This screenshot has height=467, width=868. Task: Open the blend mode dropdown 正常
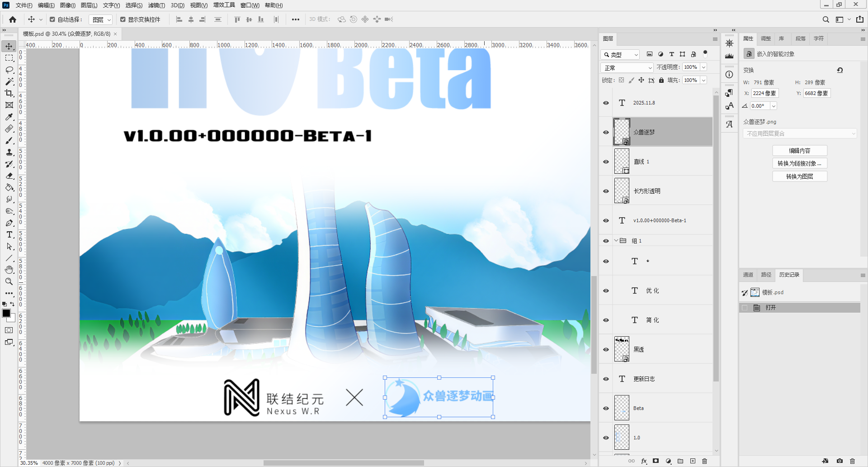coord(627,68)
